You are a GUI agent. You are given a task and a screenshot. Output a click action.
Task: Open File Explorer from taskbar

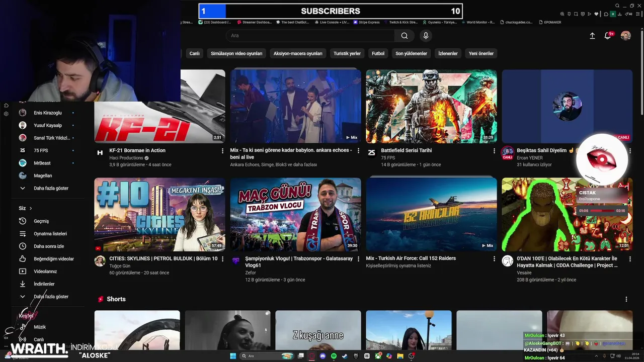(400, 356)
